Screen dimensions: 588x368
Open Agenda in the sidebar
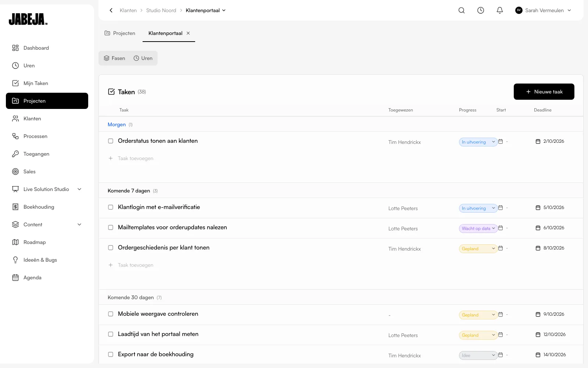(47, 277)
